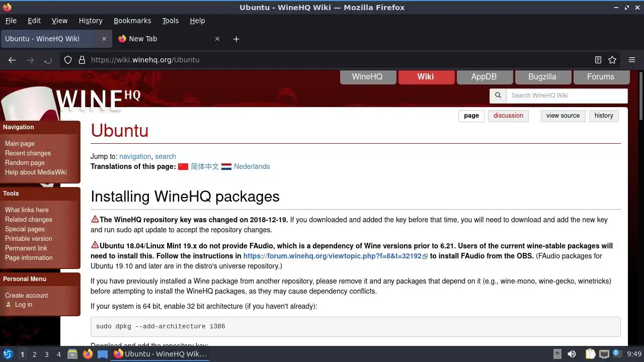This screenshot has height=362, width=644.
Task: Close the Ubuntu - WineHQ Wiki tab
Action: 104,39
